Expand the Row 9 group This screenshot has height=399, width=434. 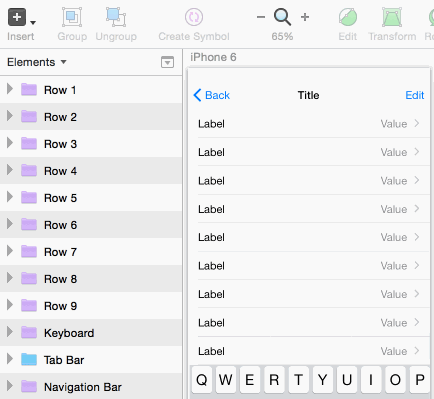[10, 305]
